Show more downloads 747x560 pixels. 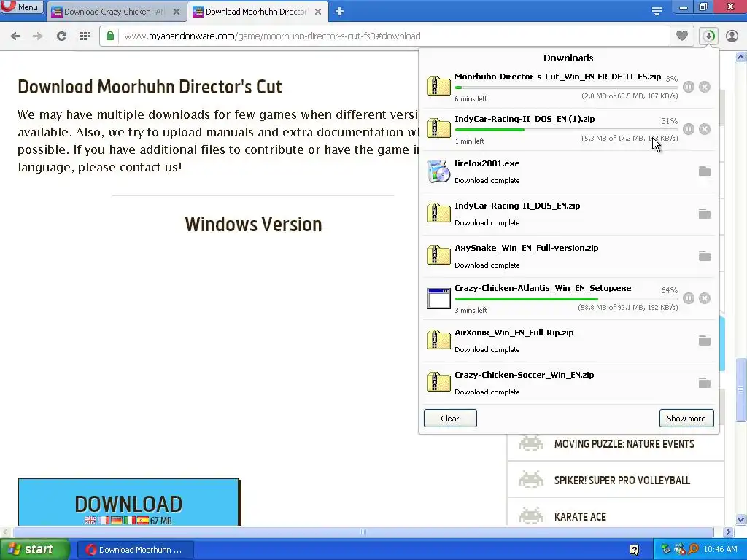pos(686,418)
